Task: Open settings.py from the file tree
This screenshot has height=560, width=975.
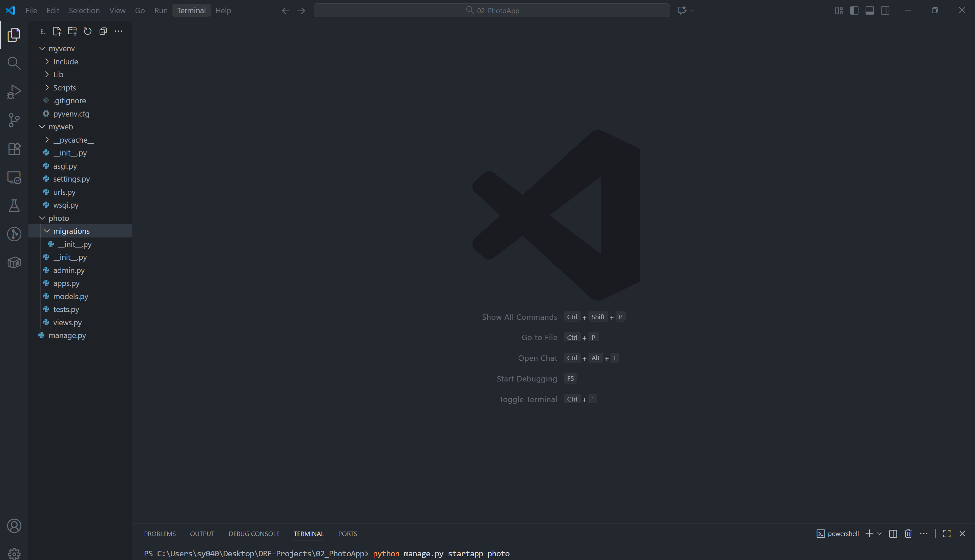Action: tap(71, 179)
